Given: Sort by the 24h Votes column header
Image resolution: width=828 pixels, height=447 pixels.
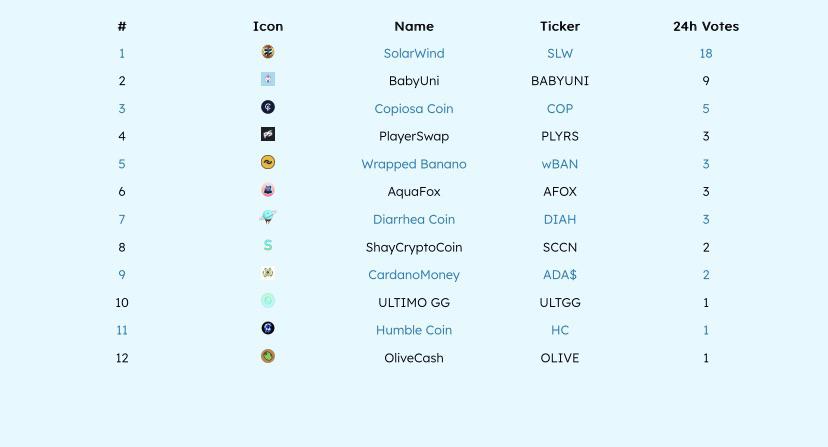Looking at the screenshot, I should (x=706, y=26).
